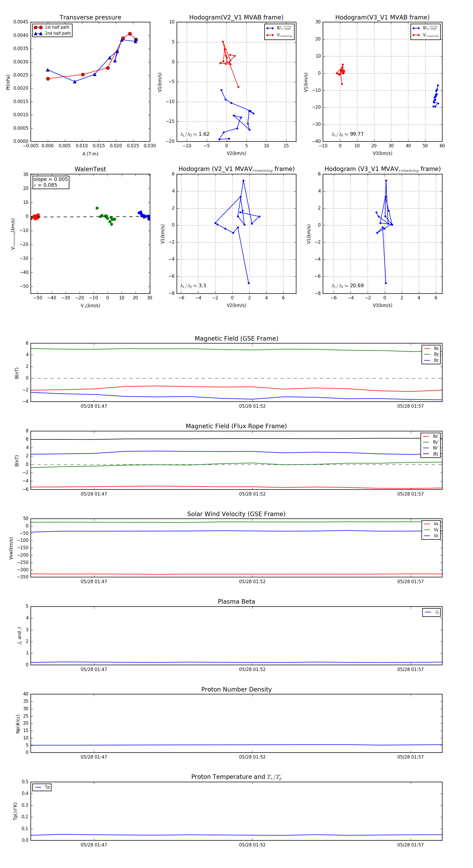
Task: Click the λ1/λ2 ≈ 3.3 annotation
Action: tap(193, 286)
